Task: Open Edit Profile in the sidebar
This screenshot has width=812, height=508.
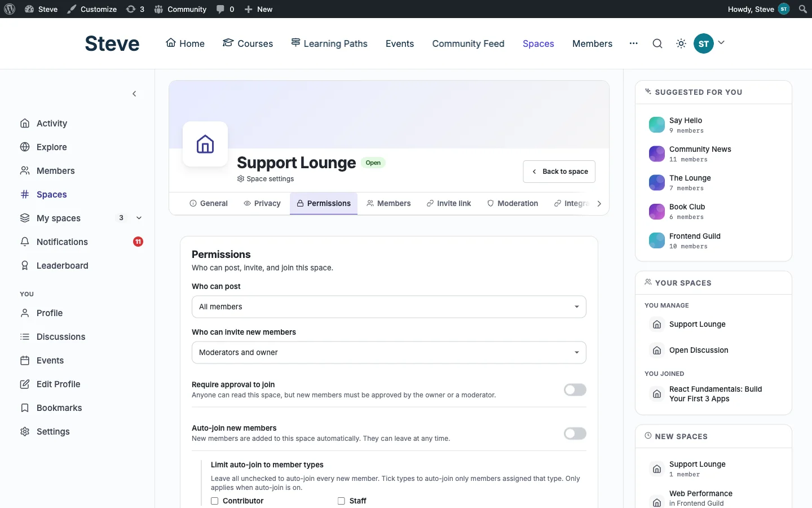Action: coord(82,384)
